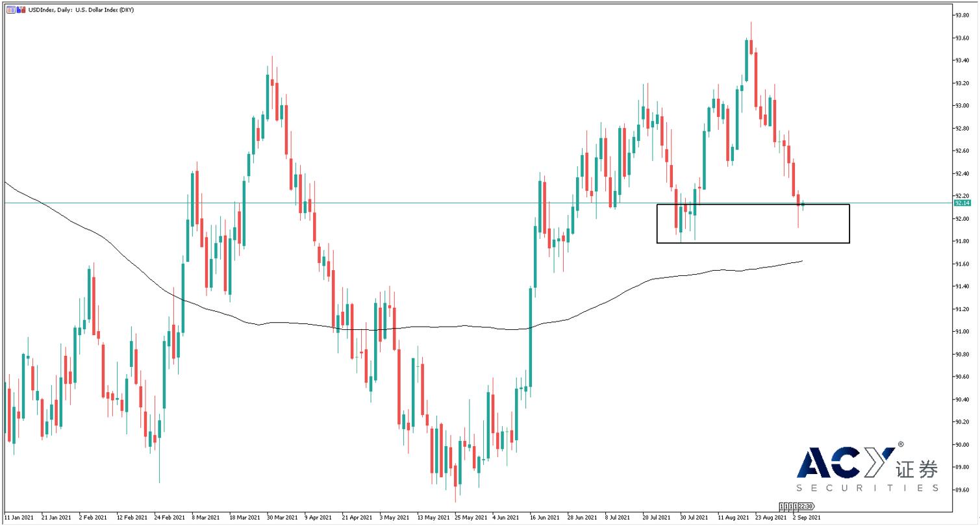Screen dimensions: 980x526
Task: Click the depth of market icon
Action: [21, 10]
